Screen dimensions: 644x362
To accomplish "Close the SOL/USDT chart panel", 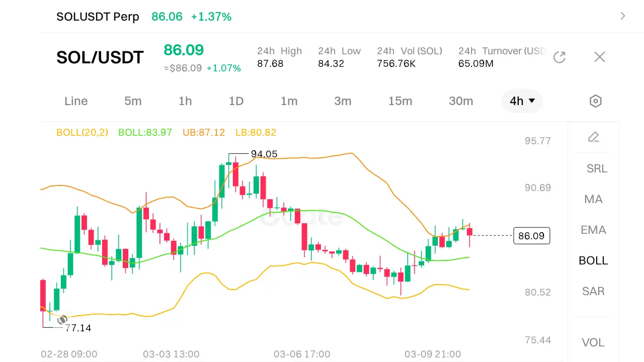I will tap(599, 57).
